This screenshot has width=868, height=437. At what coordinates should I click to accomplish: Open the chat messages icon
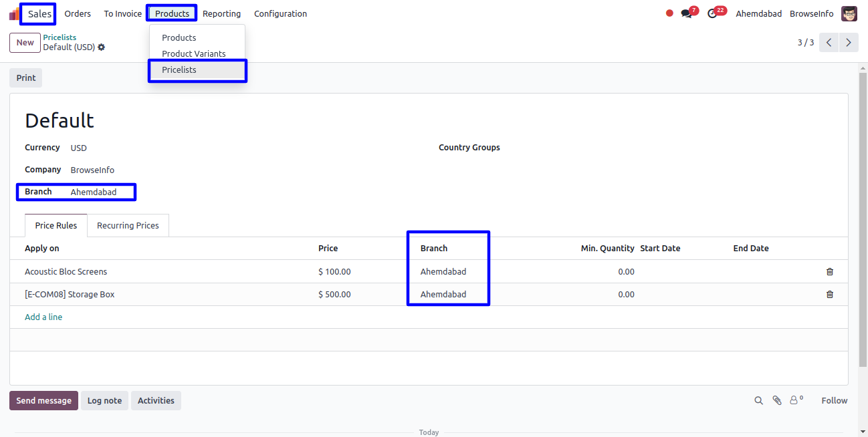[686, 13]
